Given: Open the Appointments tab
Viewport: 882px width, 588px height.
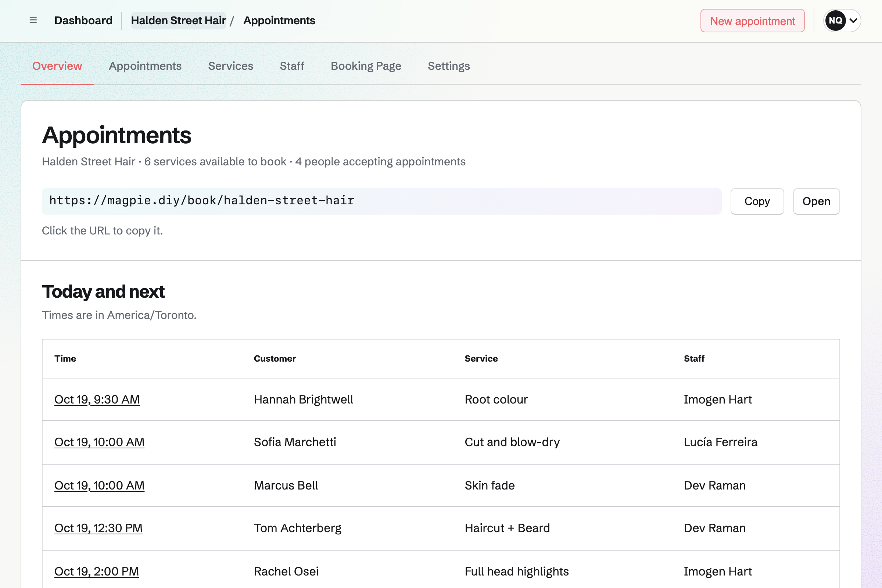Looking at the screenshot, I should click(x=145, y=66).
